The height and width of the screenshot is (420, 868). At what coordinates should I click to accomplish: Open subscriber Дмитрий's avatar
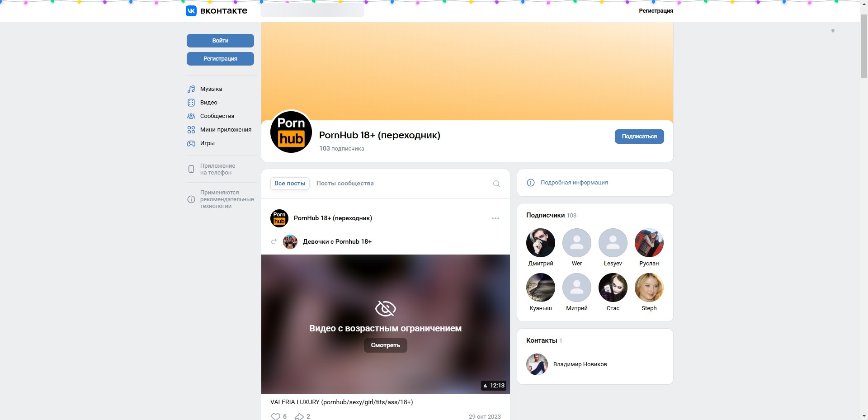pos(541,243)
